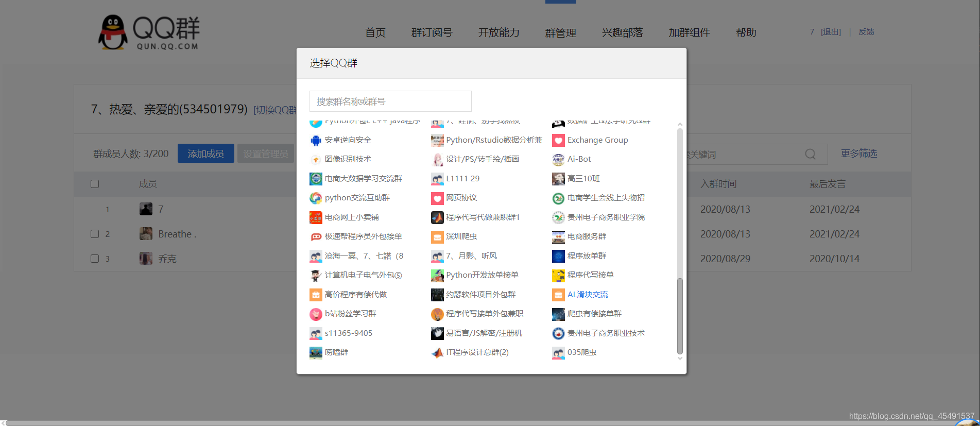Click the 网页协议 group icon

[437, 198]
